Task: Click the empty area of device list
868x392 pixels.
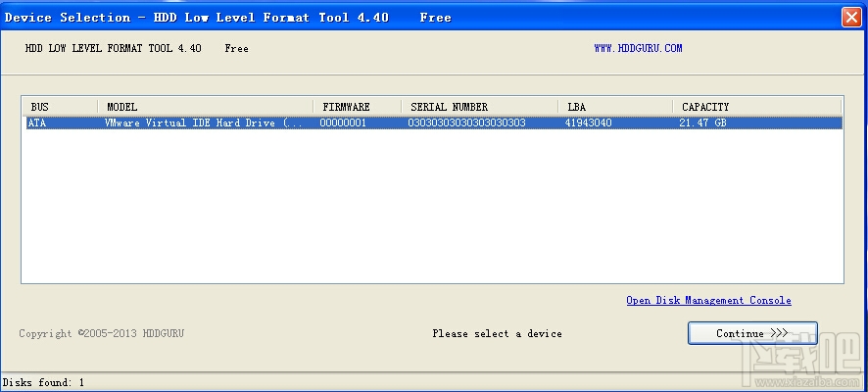Action: [432, 206]
